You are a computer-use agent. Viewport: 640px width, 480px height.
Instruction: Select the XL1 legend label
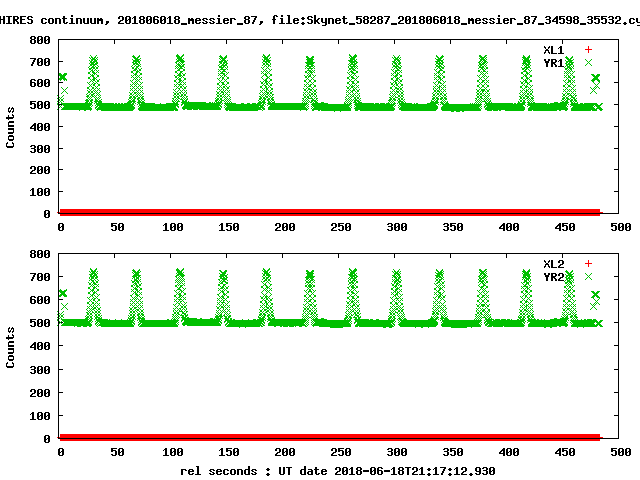click(553, 50)
